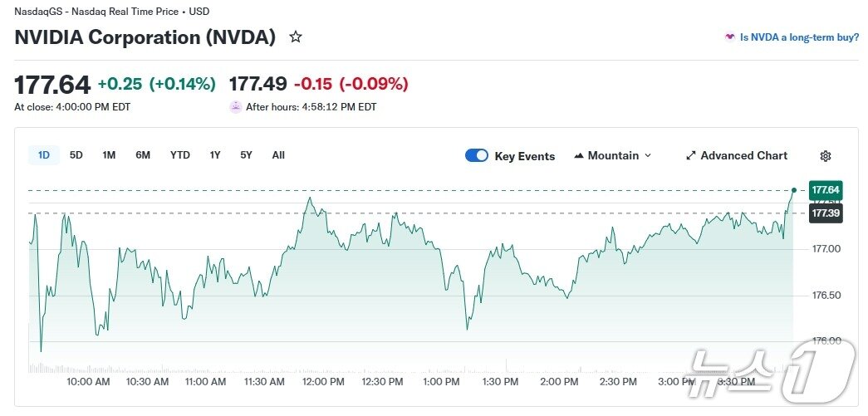Click the icon beside 'Is NVDA a long-term buy?'
Screen dimensions: 868x416
pos(729,37)
